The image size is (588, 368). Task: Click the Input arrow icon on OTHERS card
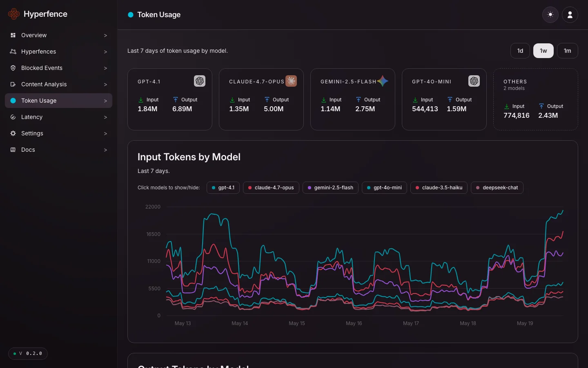507,106
